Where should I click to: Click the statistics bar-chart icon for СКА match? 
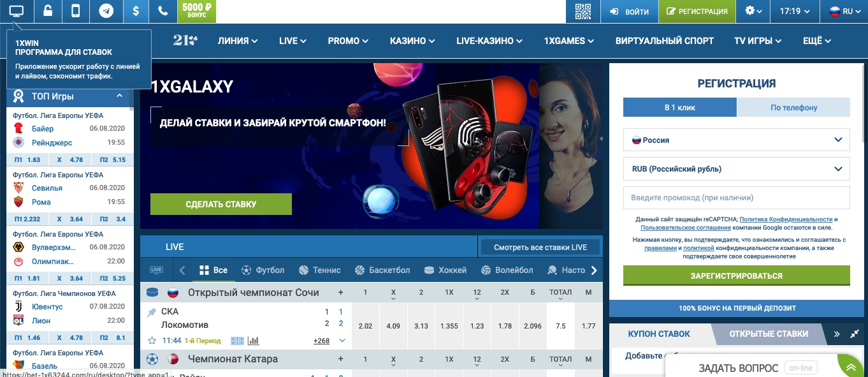click(253, 340)
